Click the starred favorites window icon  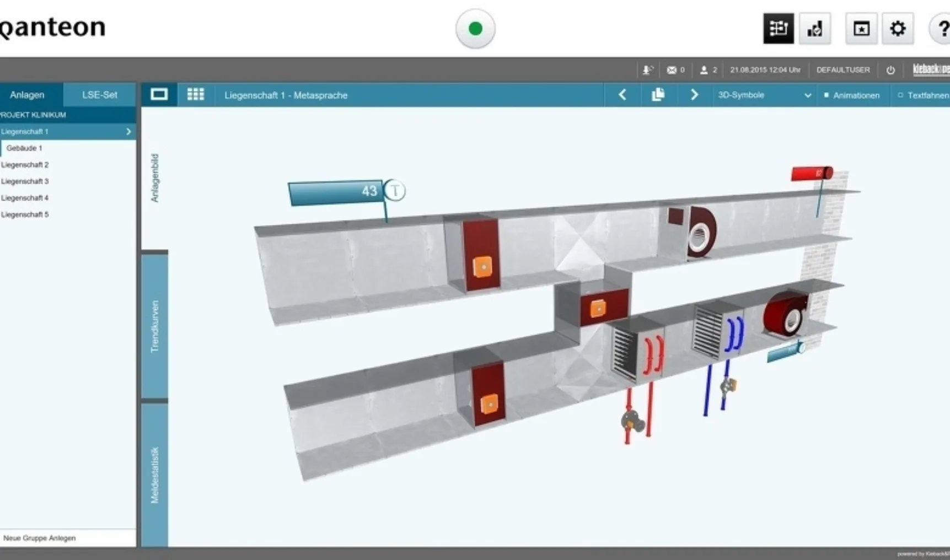click(x=861, y=29)
